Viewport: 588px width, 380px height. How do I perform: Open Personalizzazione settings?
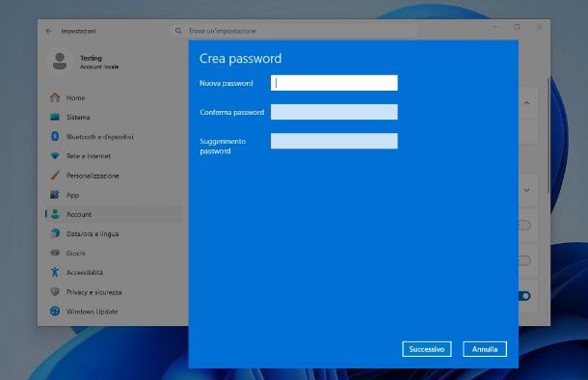pyautogui.click(x=113, y=176)
